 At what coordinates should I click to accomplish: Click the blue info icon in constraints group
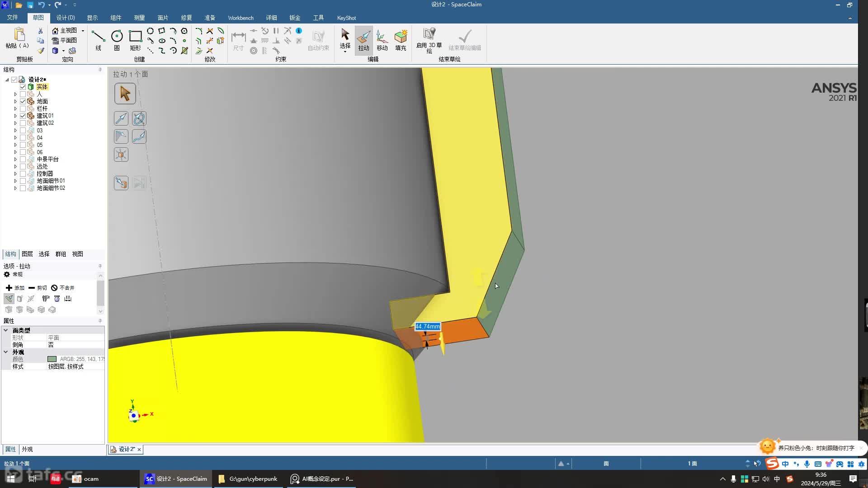click(299, 31)
